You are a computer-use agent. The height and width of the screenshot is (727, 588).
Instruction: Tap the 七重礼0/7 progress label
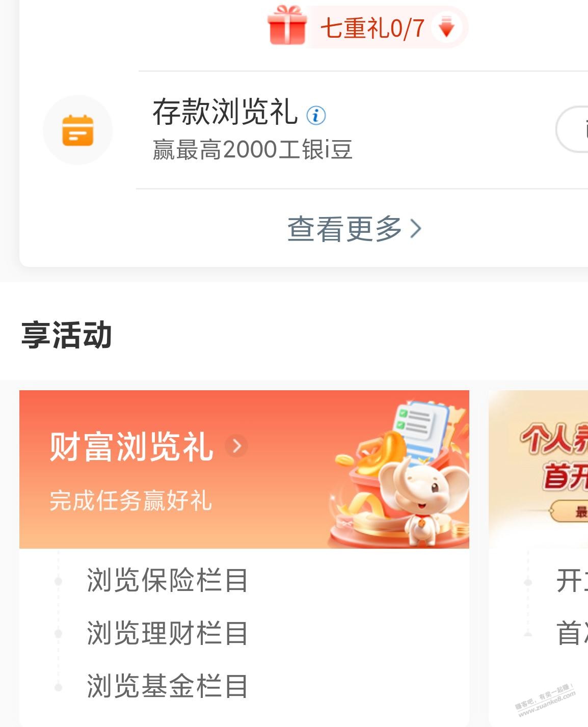(372, 28)
